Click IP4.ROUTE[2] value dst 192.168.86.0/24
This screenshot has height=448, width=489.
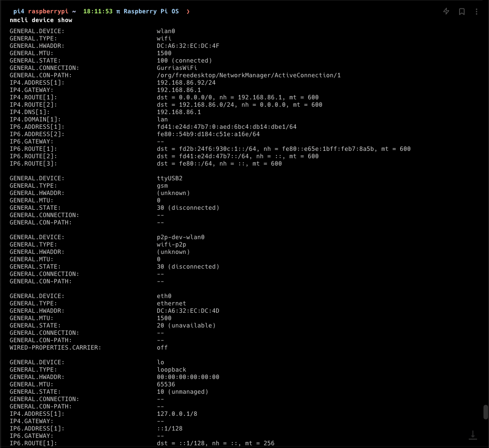[240, 105]
